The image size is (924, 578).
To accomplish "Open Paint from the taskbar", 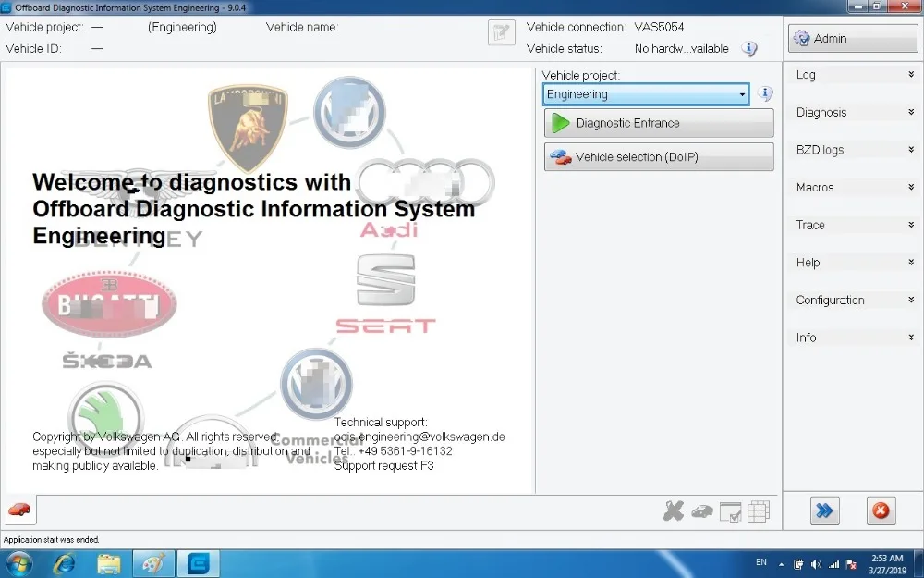I will (153, 564).
